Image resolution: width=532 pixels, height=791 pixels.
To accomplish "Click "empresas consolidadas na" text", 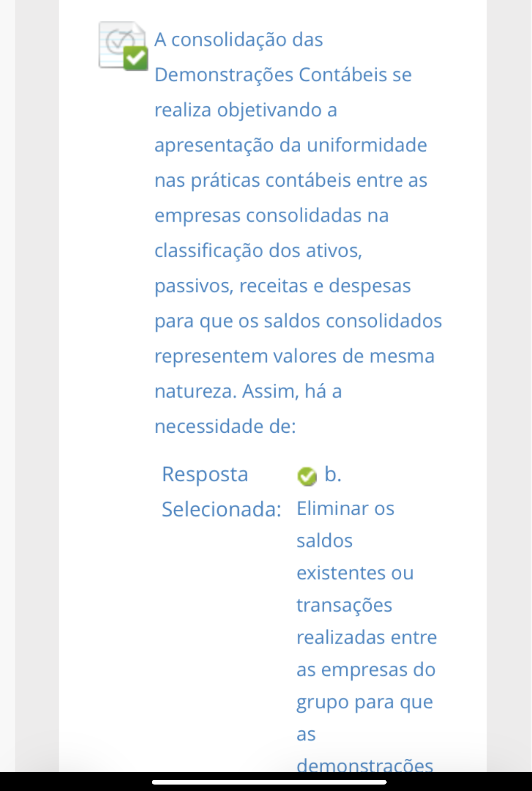I will coord(271,215).
